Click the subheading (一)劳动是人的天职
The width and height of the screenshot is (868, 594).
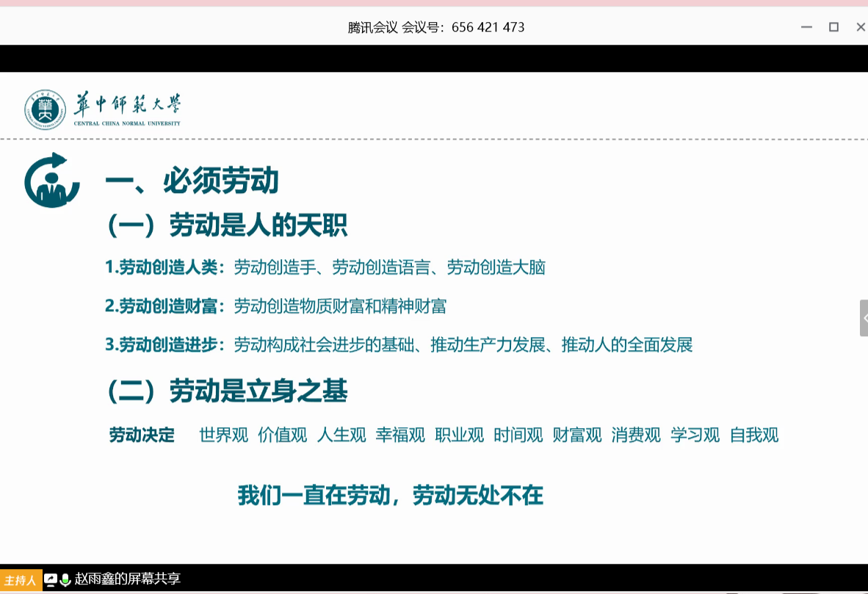point(227,225)
